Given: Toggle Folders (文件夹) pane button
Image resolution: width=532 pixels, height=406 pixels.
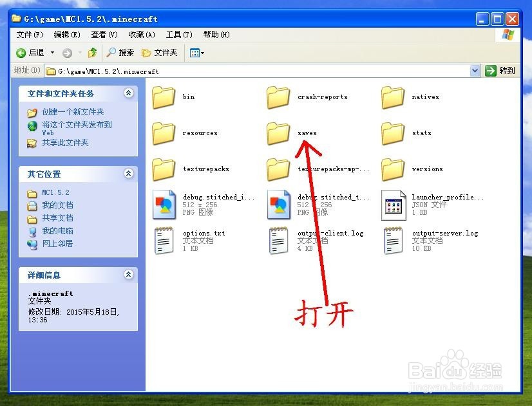Looking at the screenshot, I should point(160,53).
